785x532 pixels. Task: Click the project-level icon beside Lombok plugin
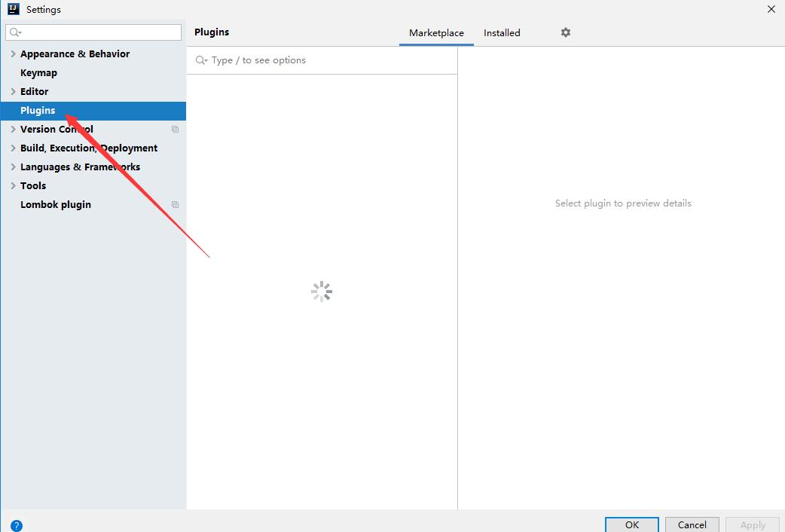coord(176,204)
